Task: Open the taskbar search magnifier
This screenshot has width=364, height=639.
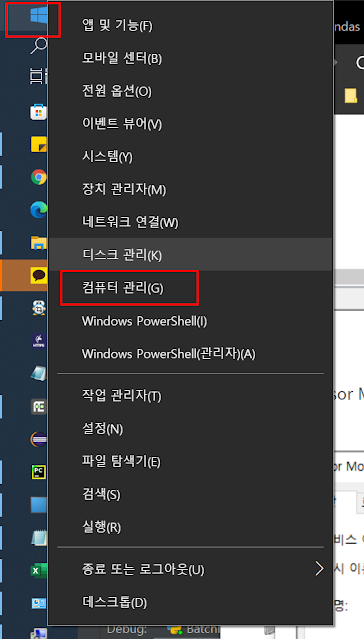Action: click(39, 46)
